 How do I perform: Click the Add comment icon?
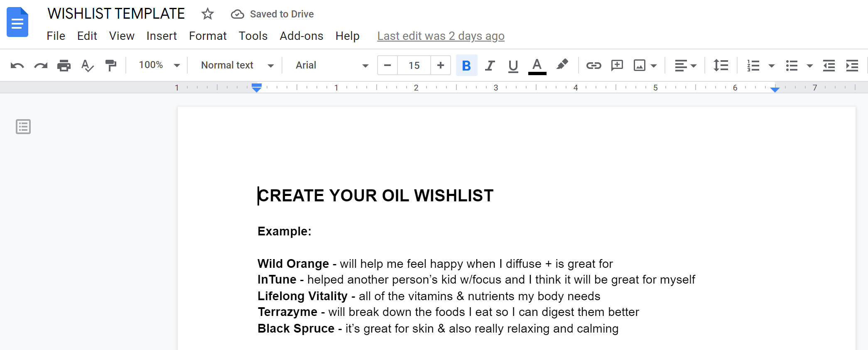(617, 66)
